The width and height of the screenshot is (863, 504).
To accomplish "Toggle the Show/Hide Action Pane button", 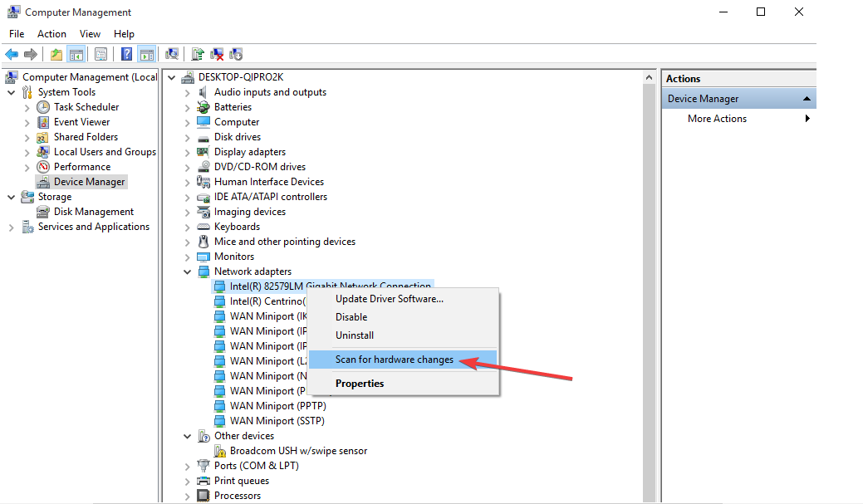I will coord(146,55).
